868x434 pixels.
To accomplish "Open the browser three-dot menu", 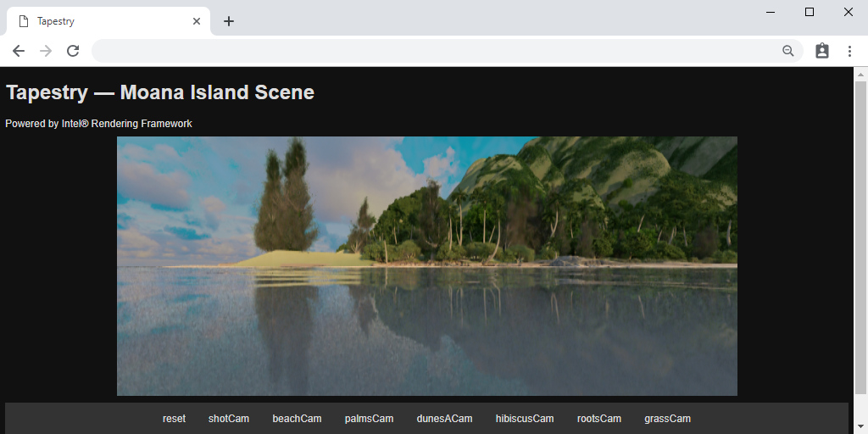I will click(849, 51).
